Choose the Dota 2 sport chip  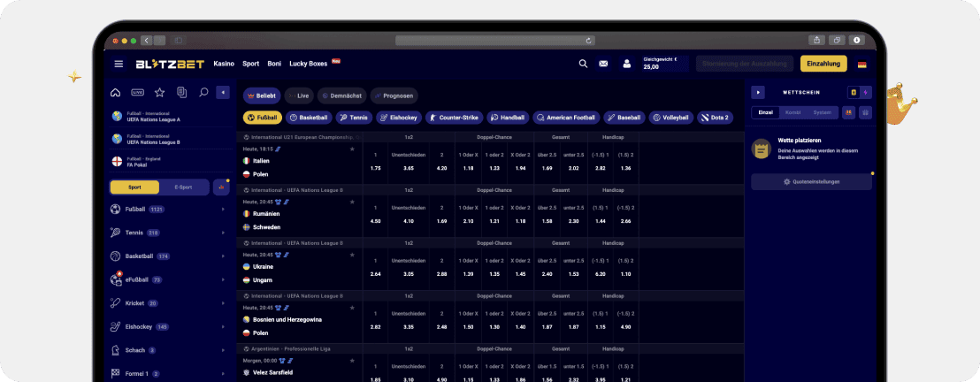(715, 118)
